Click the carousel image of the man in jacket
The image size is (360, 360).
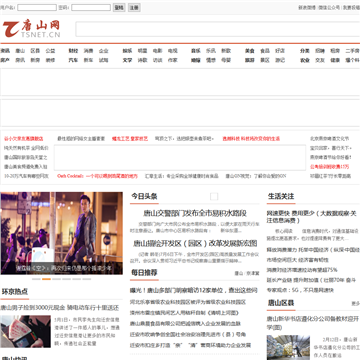click(x=62, y=233)
